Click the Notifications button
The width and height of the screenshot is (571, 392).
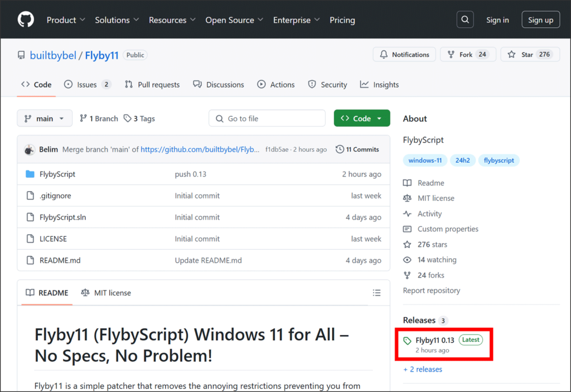(x=404, y=55)
